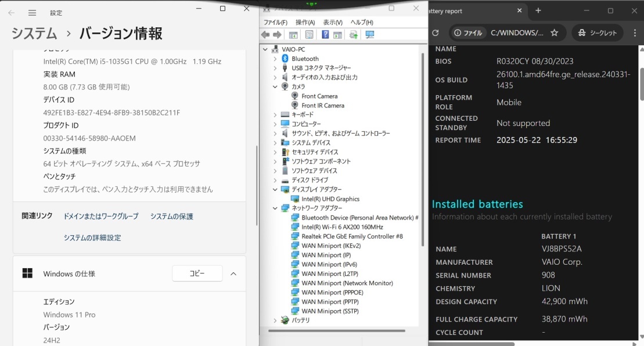The width and height of the screenshot is (644, 346).
Task: Click the device ID value 492FE1B3-E827-4E94-8FB9-38150B2C211F
Action: pos(111,113)
